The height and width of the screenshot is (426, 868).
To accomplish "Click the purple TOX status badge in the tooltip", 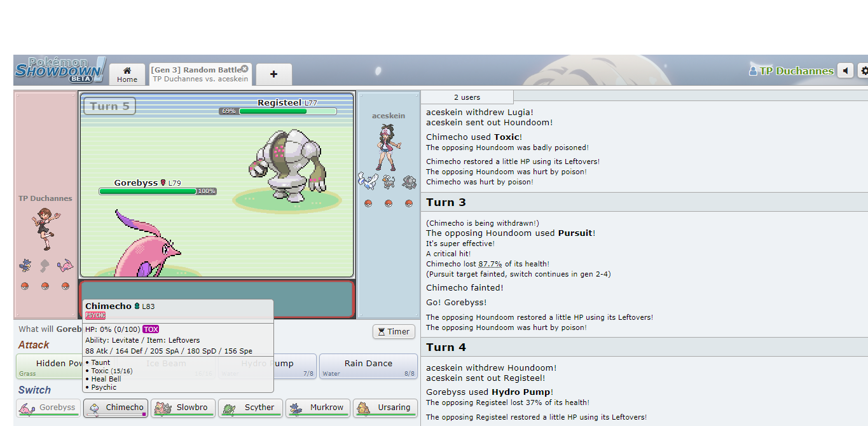I will click(151, 329).
